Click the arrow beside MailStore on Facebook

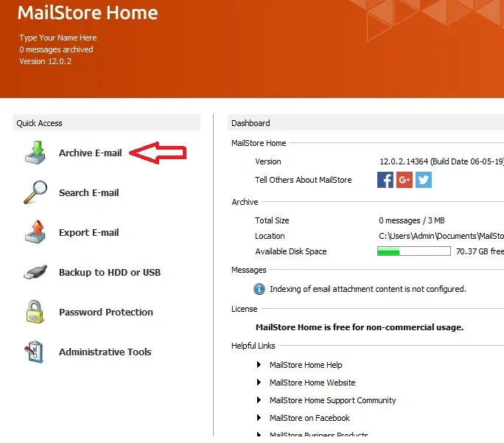tap(259, 418)
